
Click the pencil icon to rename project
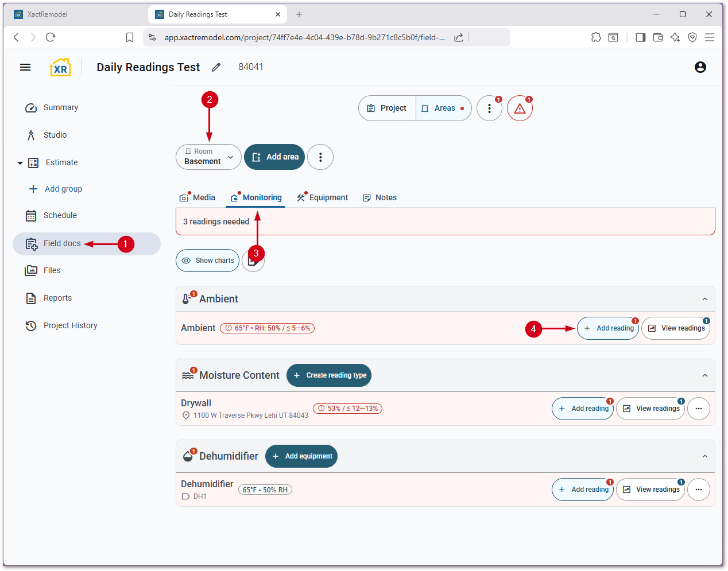(216, 67)
